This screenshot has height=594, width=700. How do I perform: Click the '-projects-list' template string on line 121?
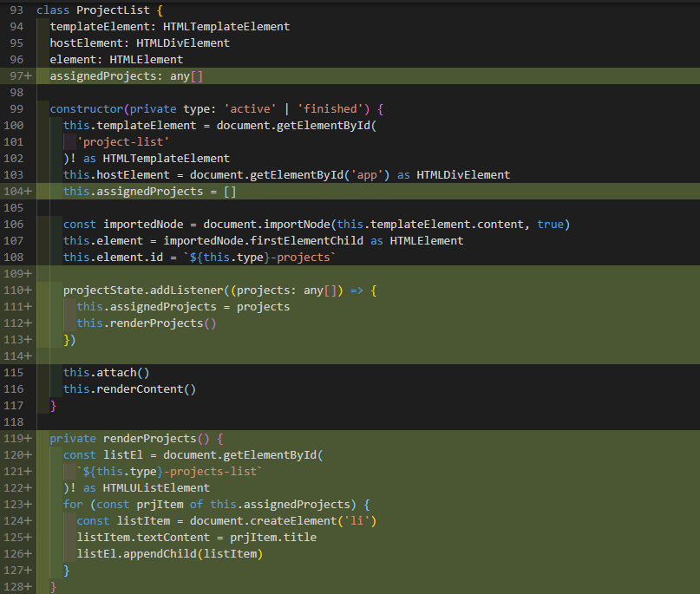[170, 473]
